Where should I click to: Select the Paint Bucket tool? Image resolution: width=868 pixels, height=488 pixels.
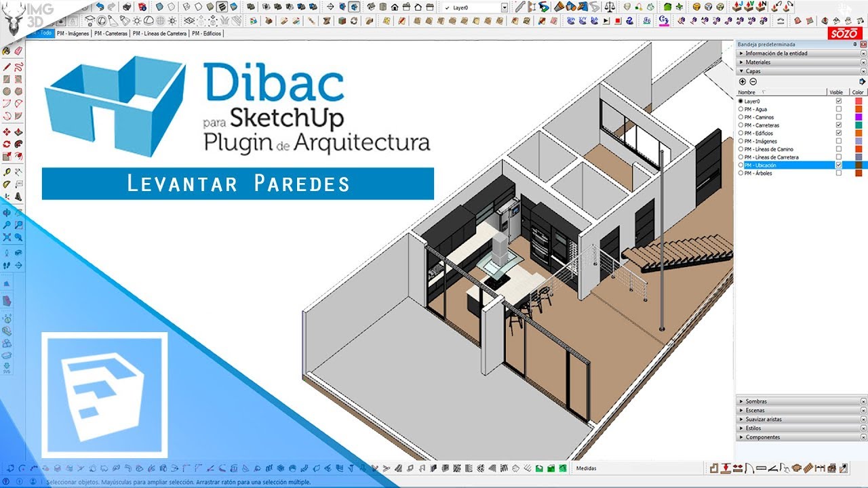[x=6, y=50]
